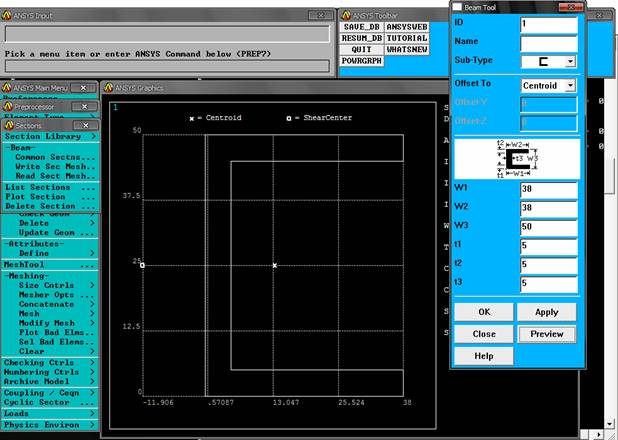Open MeshTool from Preprocessor menu
This screenshot has width=618, height=440.
coord(50,265)
